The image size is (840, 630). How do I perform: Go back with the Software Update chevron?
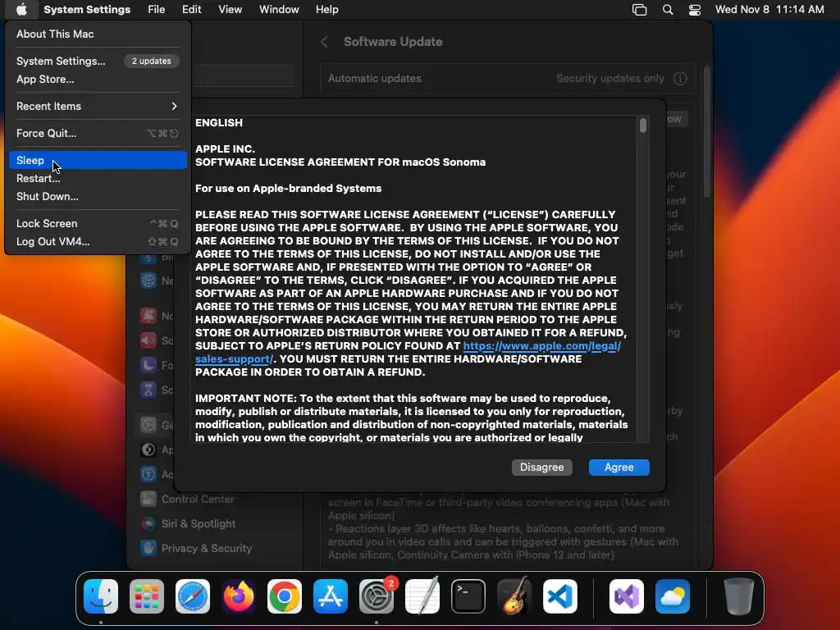tap(324, 42)
